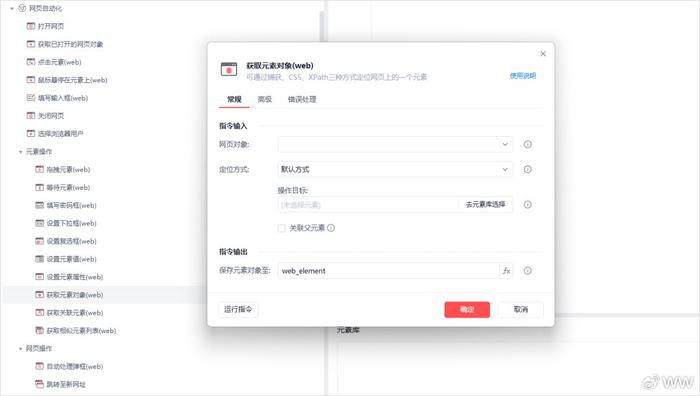Click the info icon next to 关联父元素
This screenshot has width=700, height=396.
[331, 228]
